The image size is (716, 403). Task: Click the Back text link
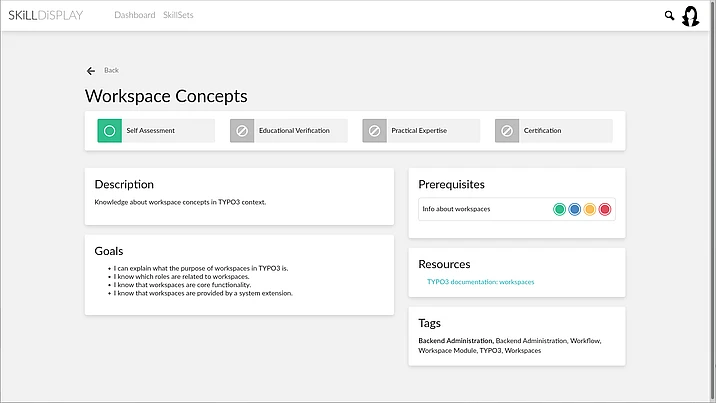click(x=111, y=70)
